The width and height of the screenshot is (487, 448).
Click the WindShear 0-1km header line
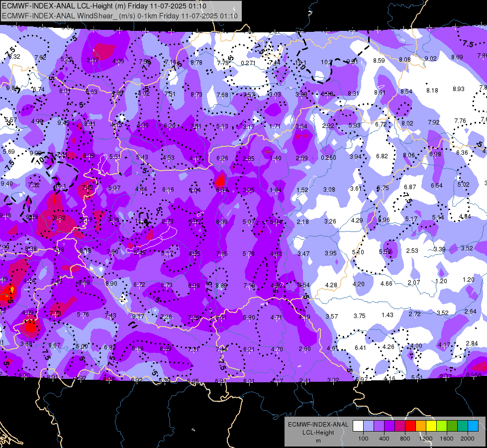(119, 16)
